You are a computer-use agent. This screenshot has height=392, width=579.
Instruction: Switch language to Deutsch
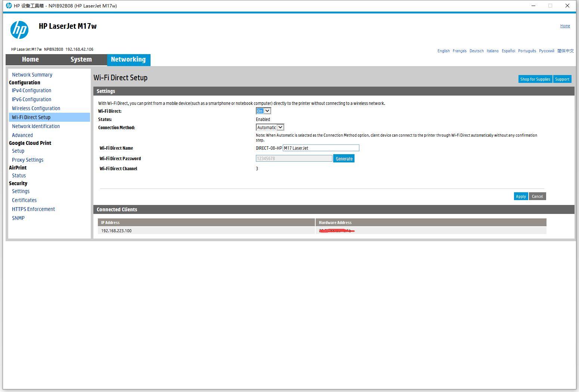(477, 51)
